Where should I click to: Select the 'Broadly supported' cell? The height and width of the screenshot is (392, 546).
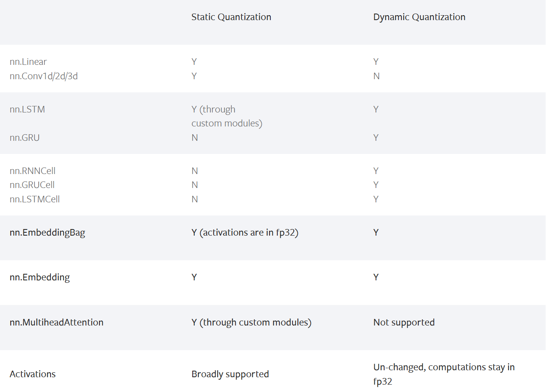[x=230, y=374]
